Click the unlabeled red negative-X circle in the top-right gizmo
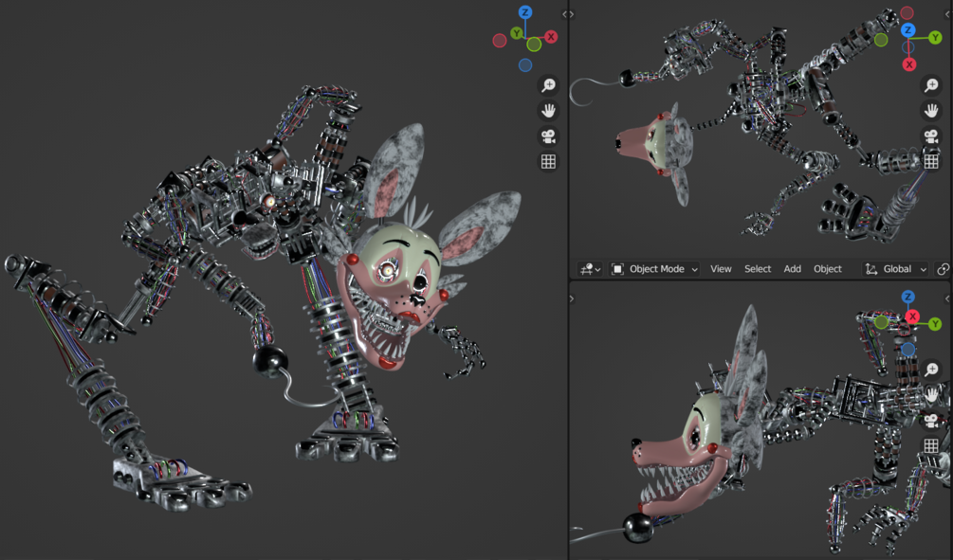 point(907,12)
